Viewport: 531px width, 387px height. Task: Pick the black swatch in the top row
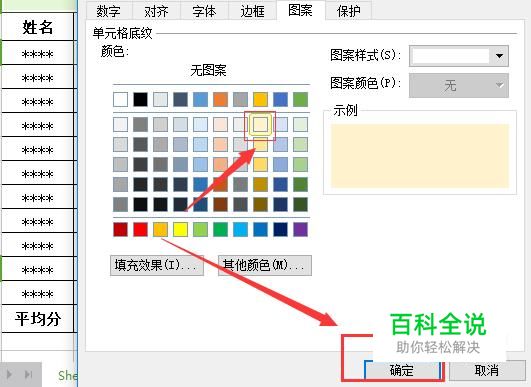click(141, 100)
